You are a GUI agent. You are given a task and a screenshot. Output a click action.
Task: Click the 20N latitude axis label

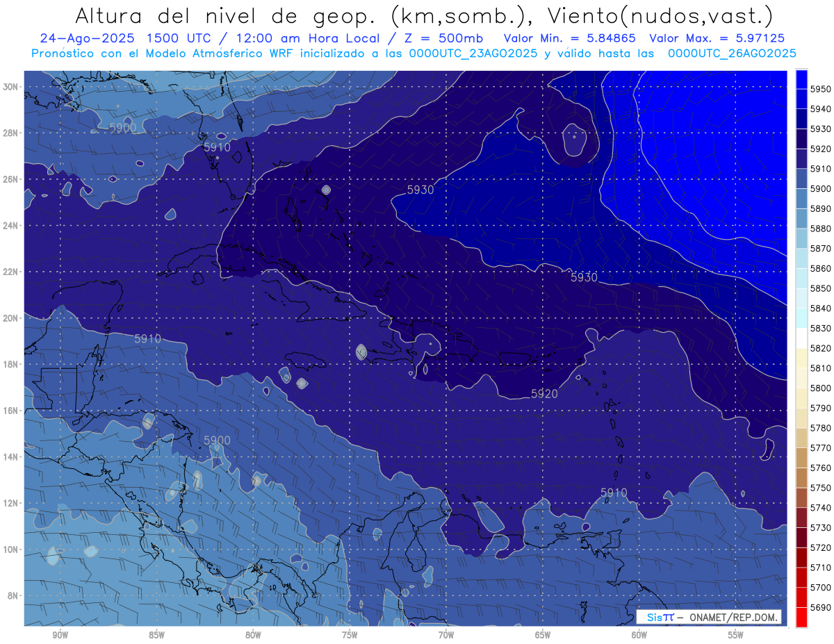10,318
